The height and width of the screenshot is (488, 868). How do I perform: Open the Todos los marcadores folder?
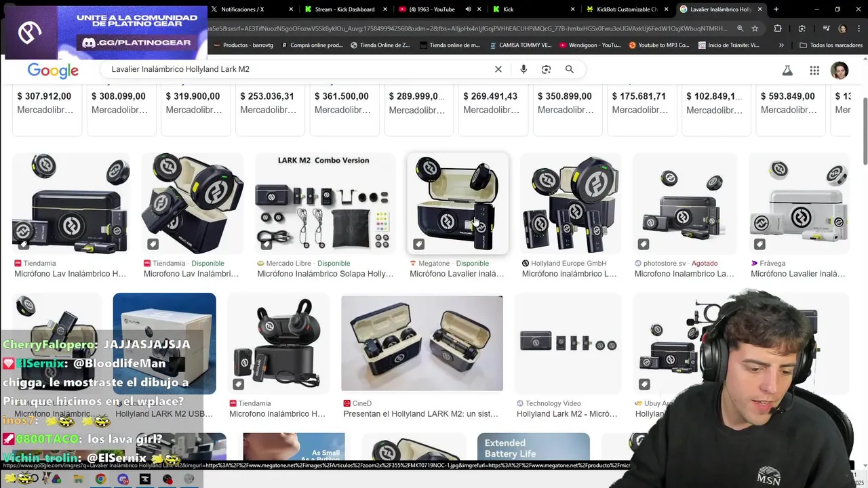[x=831, y=45]
